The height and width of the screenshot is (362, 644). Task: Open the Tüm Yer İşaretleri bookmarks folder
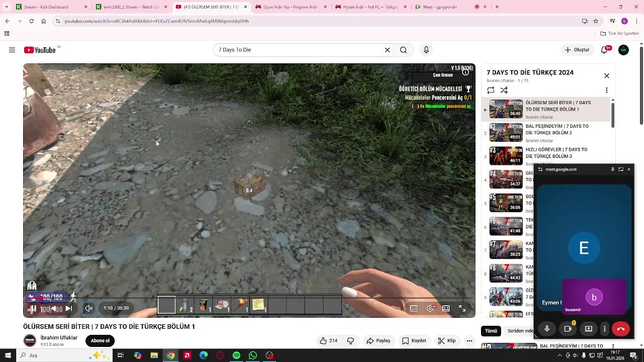click(x=620, y=34)
